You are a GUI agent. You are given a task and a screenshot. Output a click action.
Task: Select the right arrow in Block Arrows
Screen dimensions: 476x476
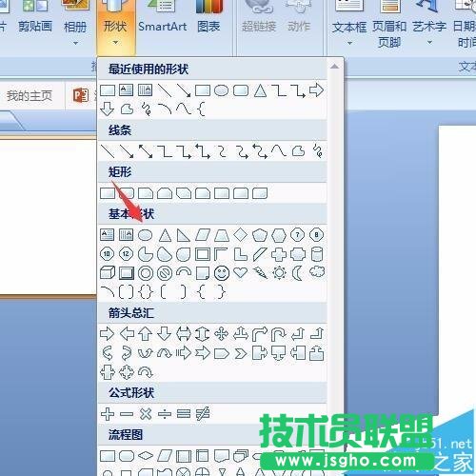coord(107,334)
